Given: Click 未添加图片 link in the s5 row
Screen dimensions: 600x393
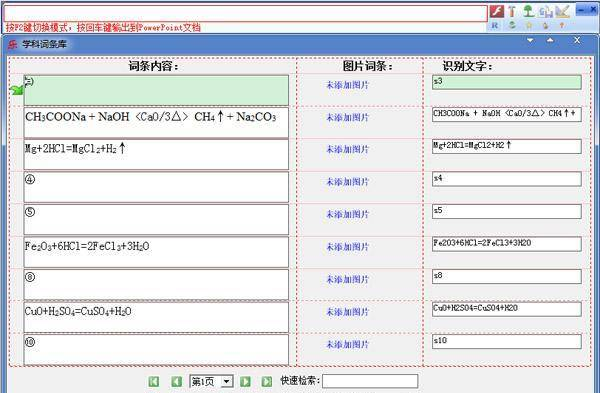Looking at the screenshot, I should pyautogui.click(x=347, y=214).
